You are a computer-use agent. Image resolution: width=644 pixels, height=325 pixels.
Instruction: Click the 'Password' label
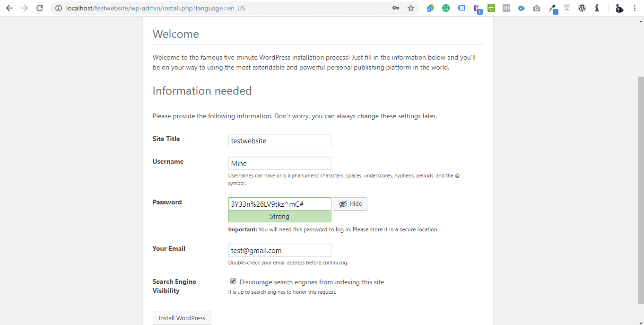click(167, 202)
